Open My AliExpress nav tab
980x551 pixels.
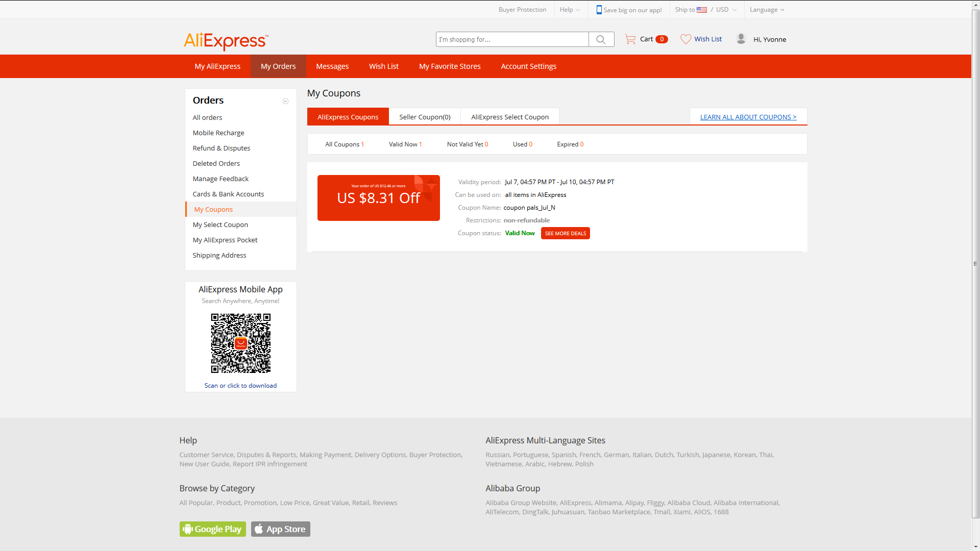[x=217, y=66]
